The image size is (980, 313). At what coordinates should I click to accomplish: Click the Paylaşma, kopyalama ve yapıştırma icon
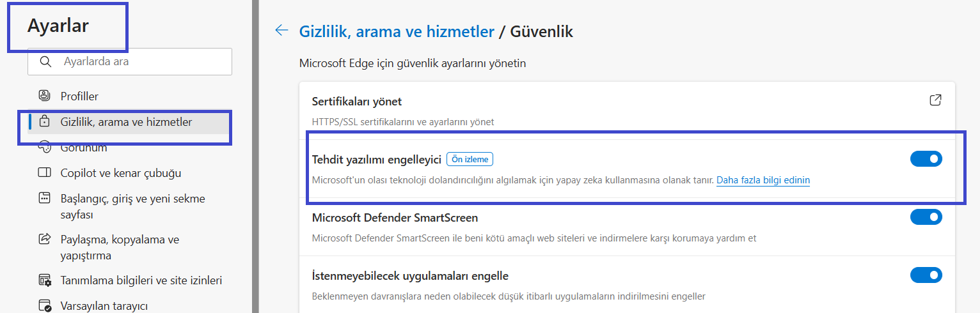coord(44,239)
